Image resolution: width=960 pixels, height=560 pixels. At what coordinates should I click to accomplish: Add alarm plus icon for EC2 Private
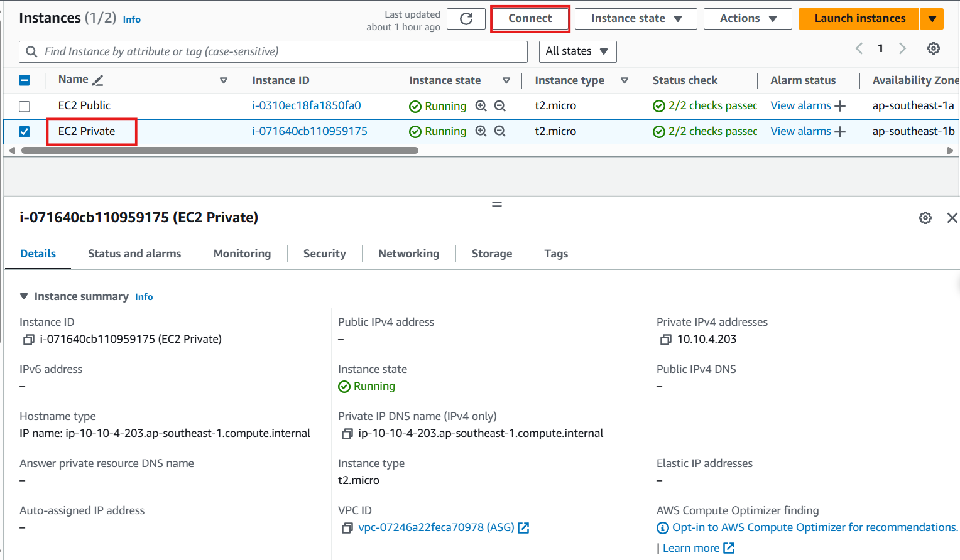click(x=840, y=131)
